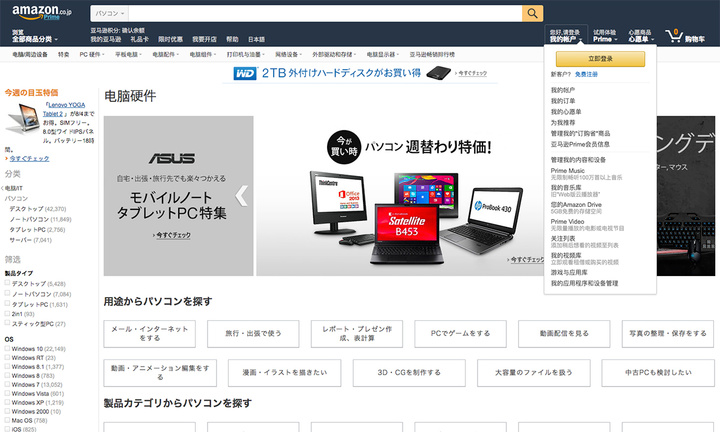Click the PCでゲームをする button

click(x=461, y=334)
